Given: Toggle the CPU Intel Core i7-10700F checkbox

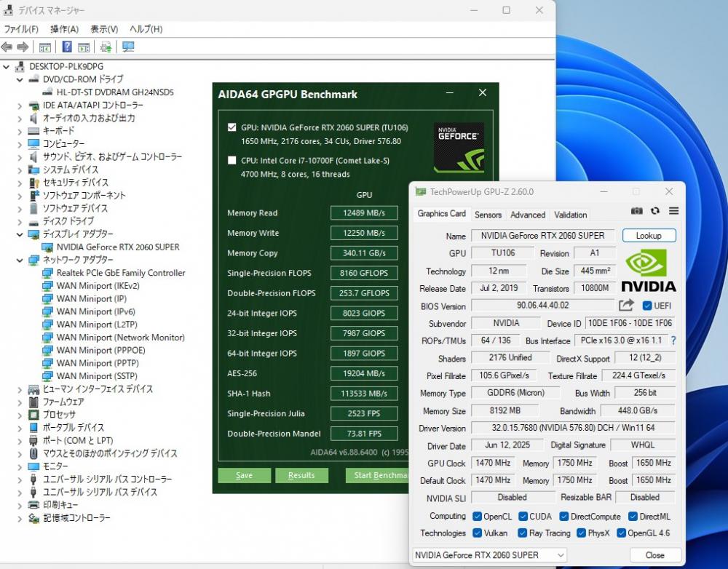Looking at the screenshot, I should pos(232,160).
